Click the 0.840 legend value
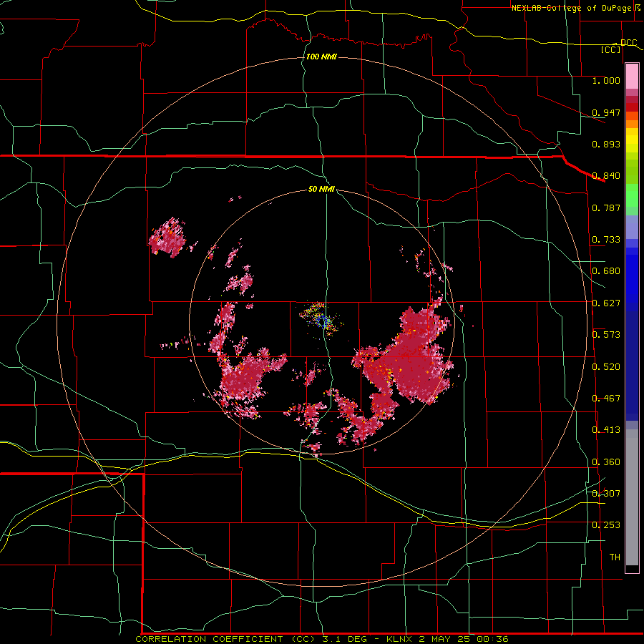Viewport: 644px width, 644px height. [606, 176]
